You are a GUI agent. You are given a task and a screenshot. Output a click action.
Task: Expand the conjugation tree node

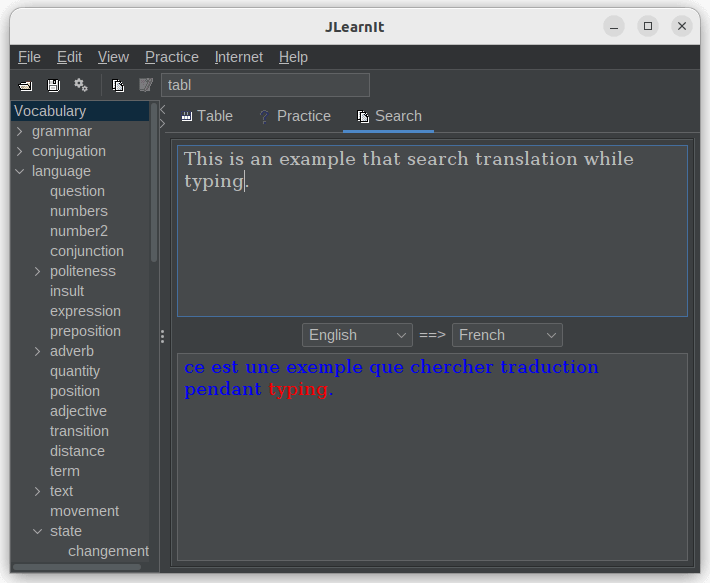click(19, 152)
